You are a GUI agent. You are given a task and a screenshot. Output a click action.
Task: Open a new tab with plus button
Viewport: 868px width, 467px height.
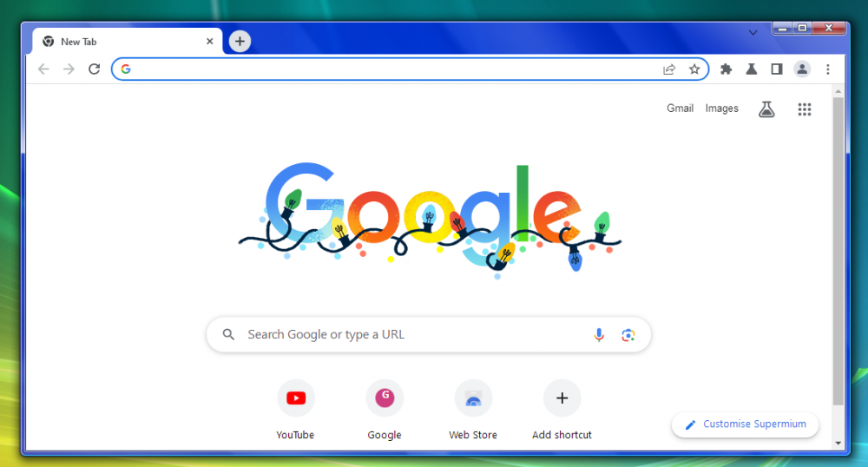[x=240, y=41]
